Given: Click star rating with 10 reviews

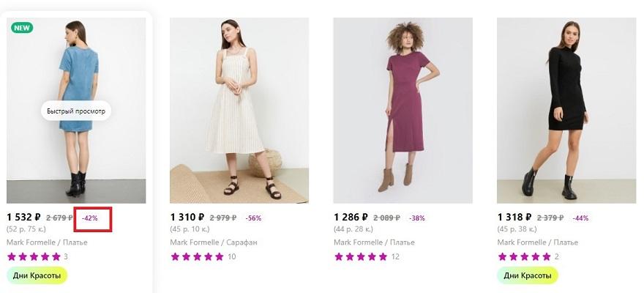Looking at the screenshot, I should click(x=197, y=256).
